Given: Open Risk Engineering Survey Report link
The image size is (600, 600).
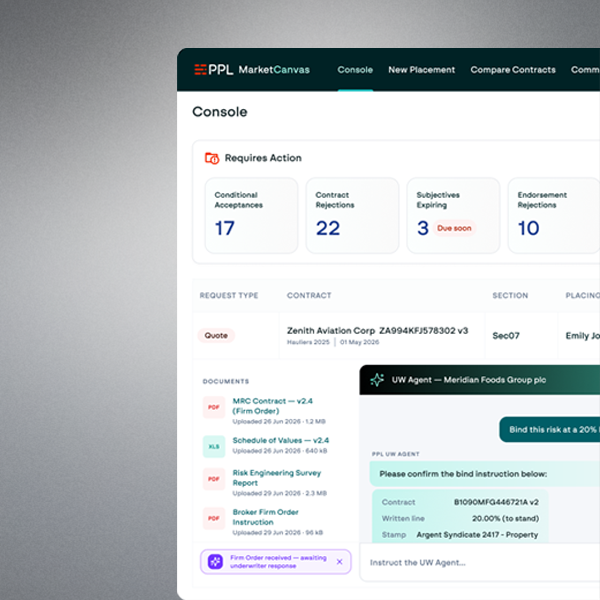Looking at the screenshot, I should [277, 478].
